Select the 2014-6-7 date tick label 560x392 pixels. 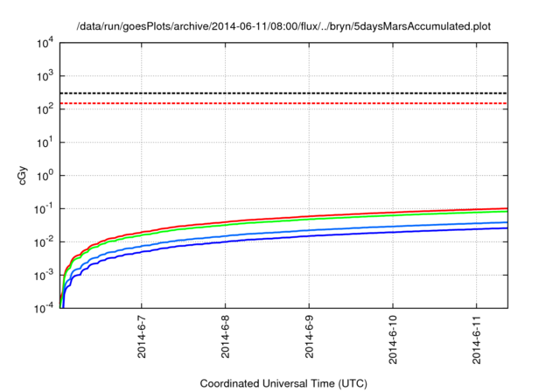point(142,342)
